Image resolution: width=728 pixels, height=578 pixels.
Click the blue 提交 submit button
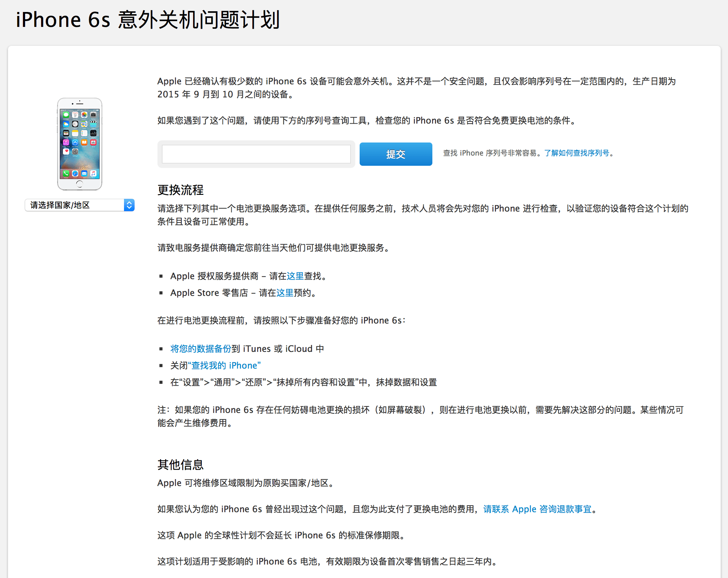(x=396, y=154)
